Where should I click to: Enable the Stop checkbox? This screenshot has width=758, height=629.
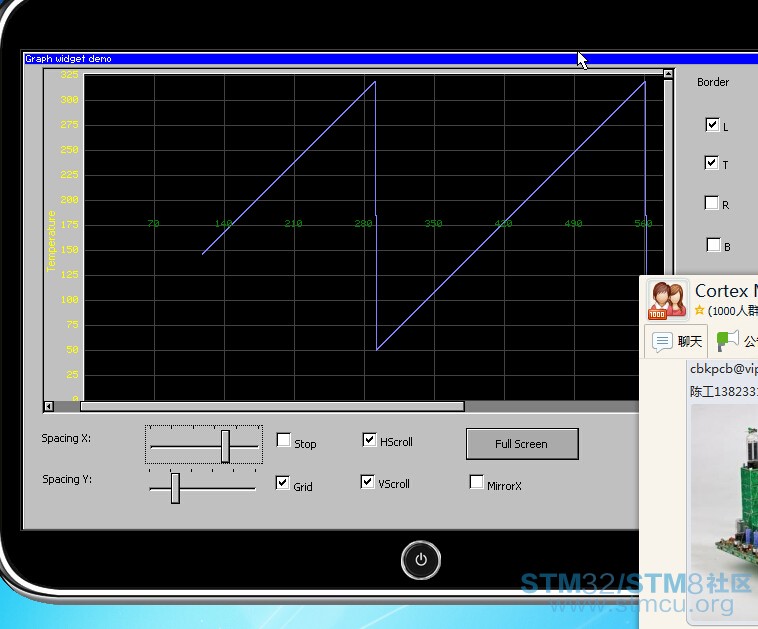[x=283, y=440]
